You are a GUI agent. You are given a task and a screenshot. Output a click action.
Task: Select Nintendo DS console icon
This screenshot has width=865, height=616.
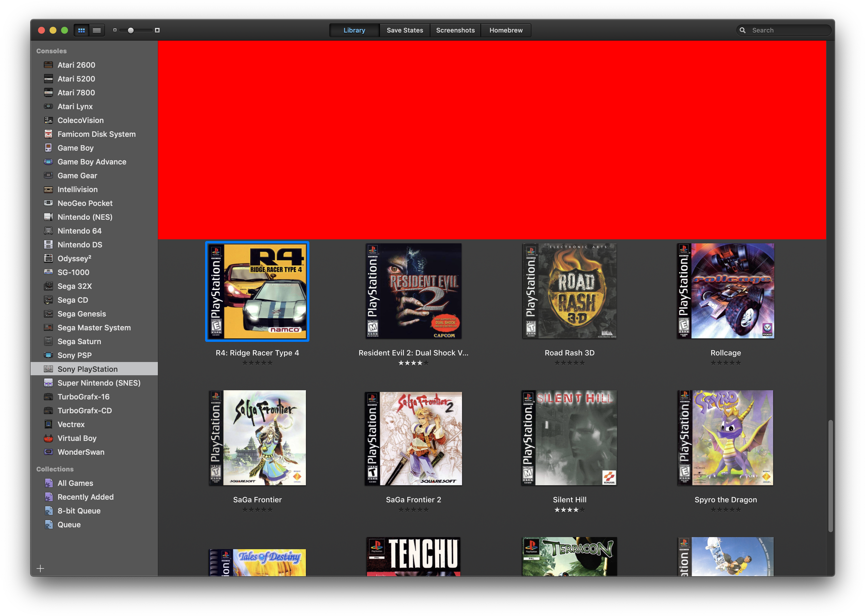click(x=49, y=245)
